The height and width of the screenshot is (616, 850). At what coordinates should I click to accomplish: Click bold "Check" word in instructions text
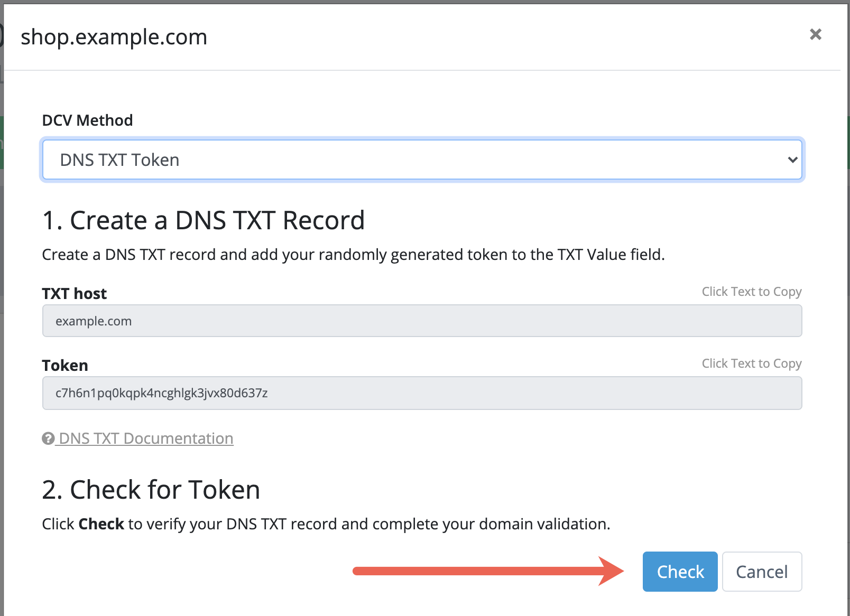tap(101, 524)
